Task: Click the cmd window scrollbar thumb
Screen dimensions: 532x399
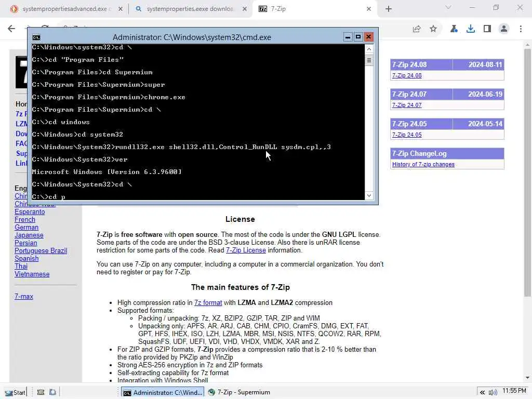Action: point(369,60)
